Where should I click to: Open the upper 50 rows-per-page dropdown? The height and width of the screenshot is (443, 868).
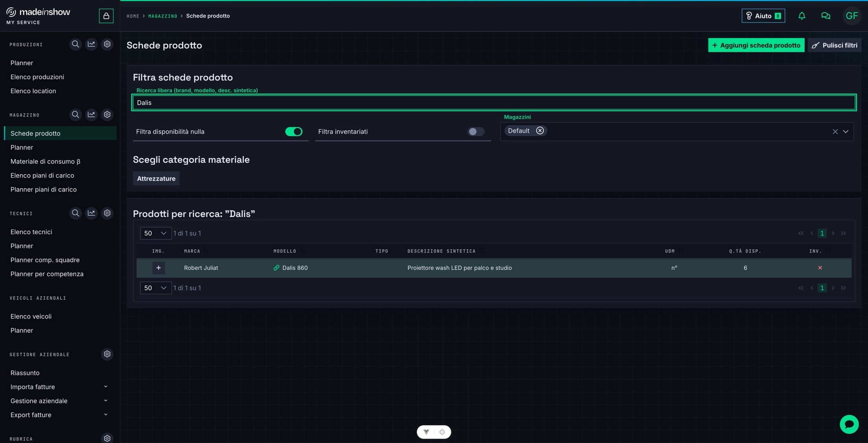(x=156, y=233)
